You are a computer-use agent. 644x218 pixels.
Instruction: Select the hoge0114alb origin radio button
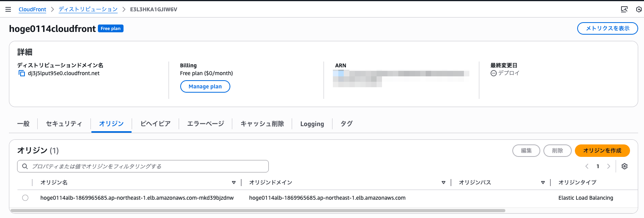tap(25, 198)
